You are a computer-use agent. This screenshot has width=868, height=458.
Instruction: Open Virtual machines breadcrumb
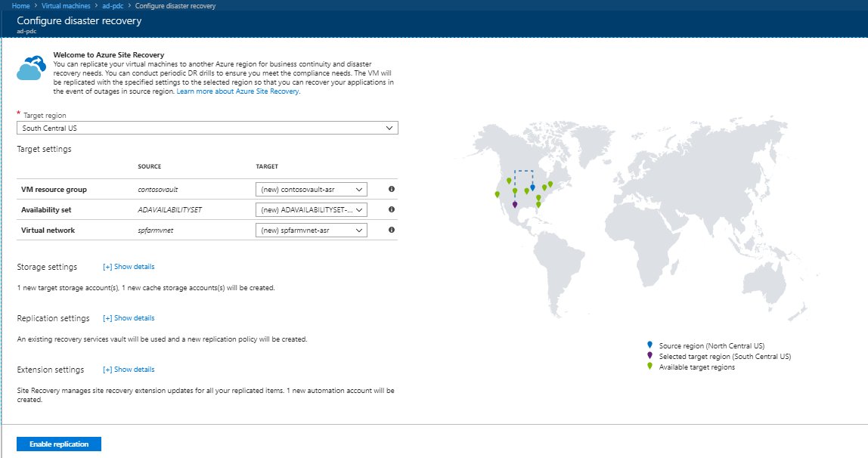coord(66,5)
